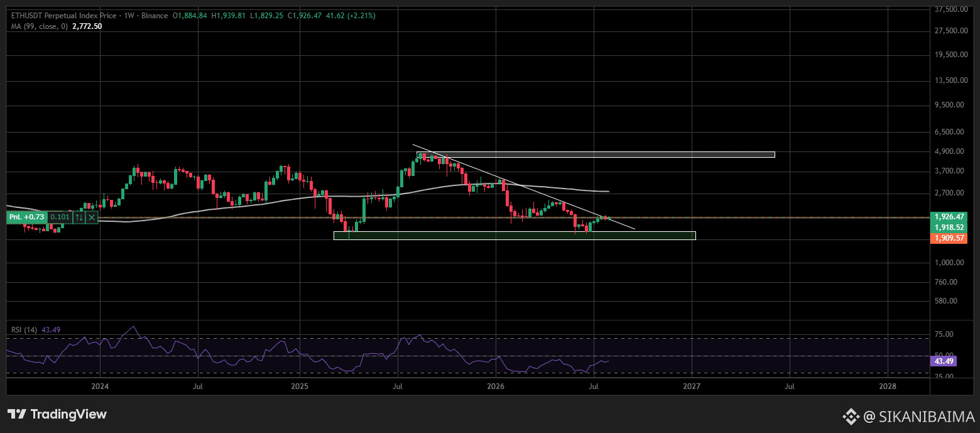
Task: Click the 1,918.52 price axis label
Action: point(949,227)
